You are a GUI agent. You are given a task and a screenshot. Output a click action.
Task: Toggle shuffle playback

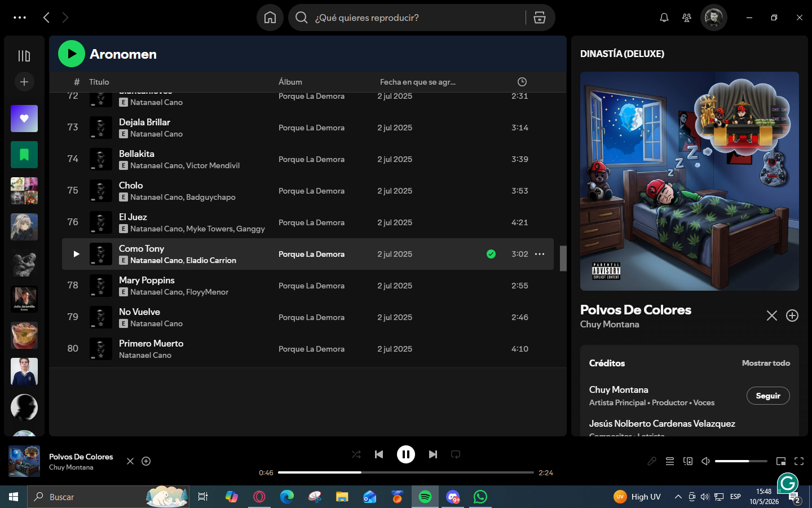click(x=356, y=454)
